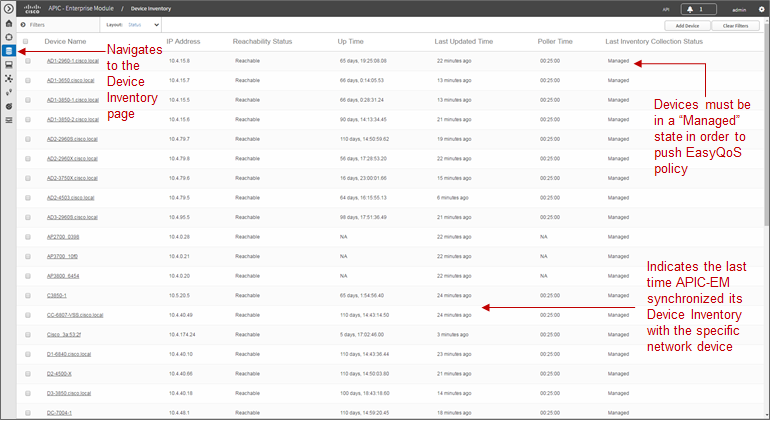Toggle the select-all checkbox in the table header
This screenshot has height=421, width=770.
(x=26, y=41)
